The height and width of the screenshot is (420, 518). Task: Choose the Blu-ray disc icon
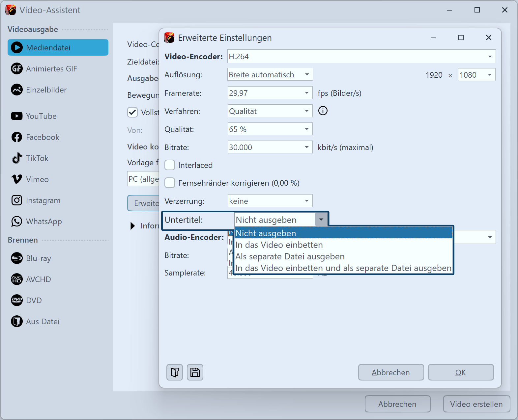click(16, 258)
